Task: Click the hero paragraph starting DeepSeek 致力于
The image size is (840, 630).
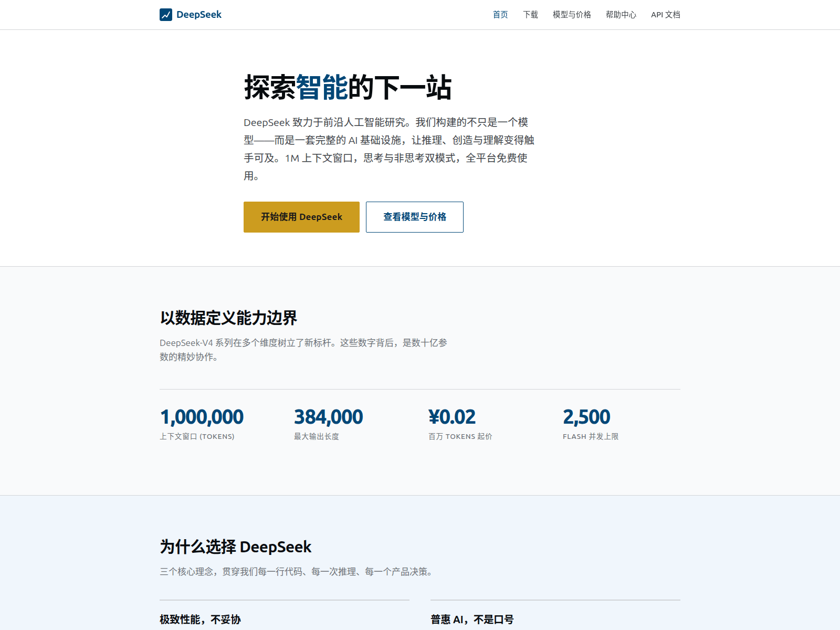Action: pos(389,149)
